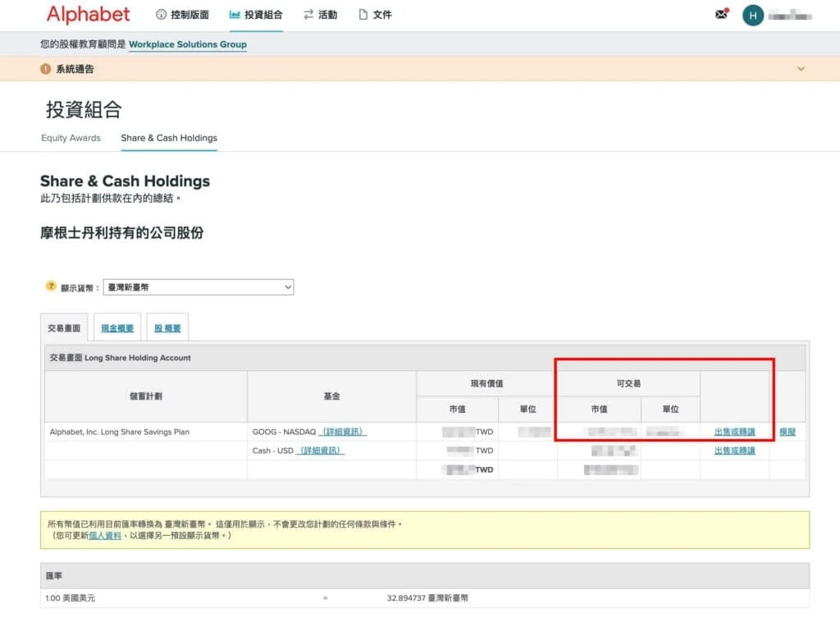Click the exchange rate 32.894737 臺灣新臺幣
The height and width of the screenshot is (622, 840).
tap(427, 598)
